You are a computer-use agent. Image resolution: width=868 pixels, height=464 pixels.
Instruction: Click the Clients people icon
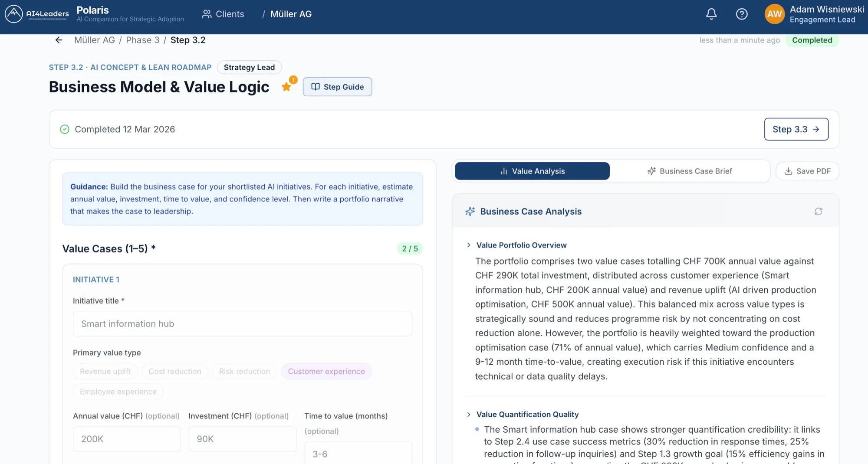(207, 14)
